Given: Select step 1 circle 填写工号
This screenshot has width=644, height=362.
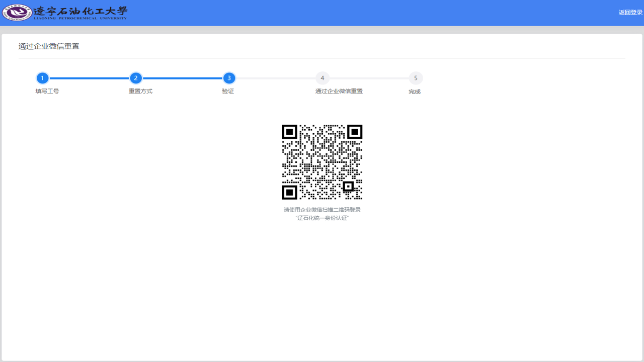Looking at the screenshot, I should 43,78.
